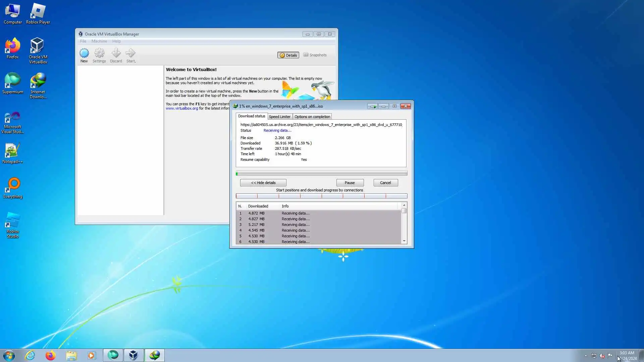The image size is (644, 362).
Task: Switch to the Speed Limiter tab
Action: click(279, 117)
